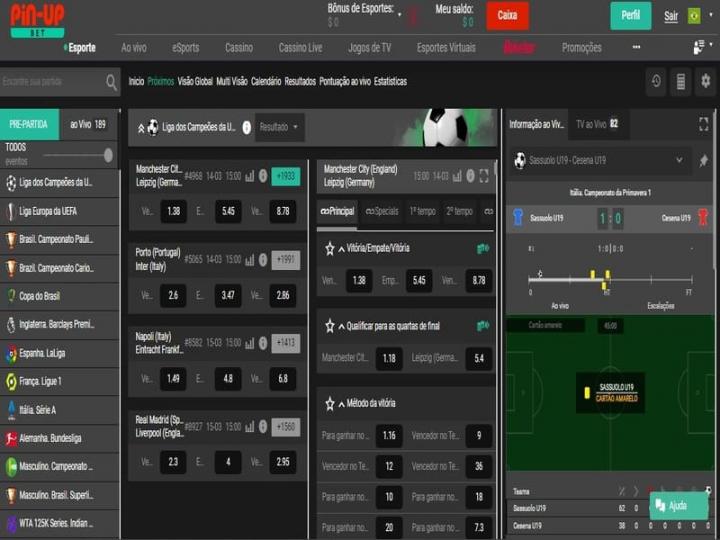Open Cassino Live in main navigation

pos(300,48)
